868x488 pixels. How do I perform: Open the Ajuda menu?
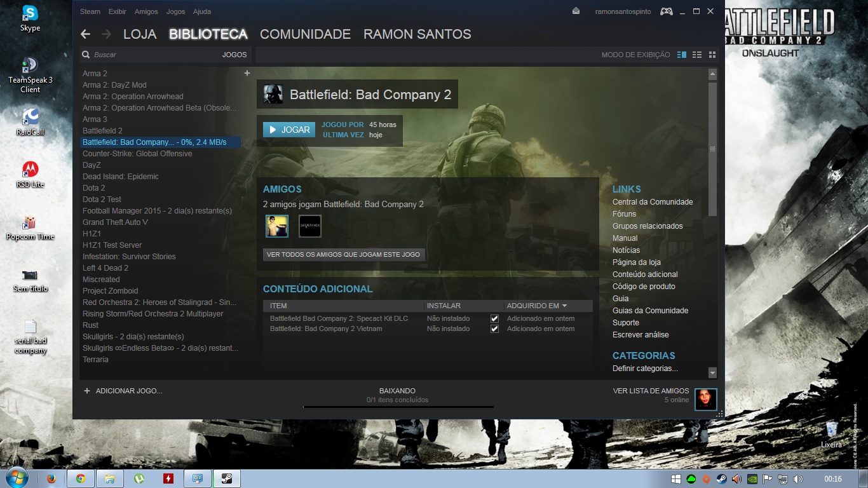point(201,11)
